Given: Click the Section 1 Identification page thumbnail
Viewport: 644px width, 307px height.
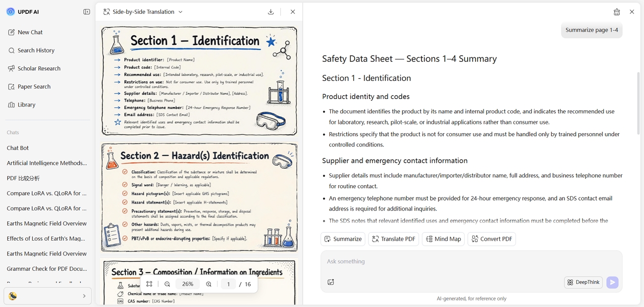Looking at the screenshot, I should point(199,81).
